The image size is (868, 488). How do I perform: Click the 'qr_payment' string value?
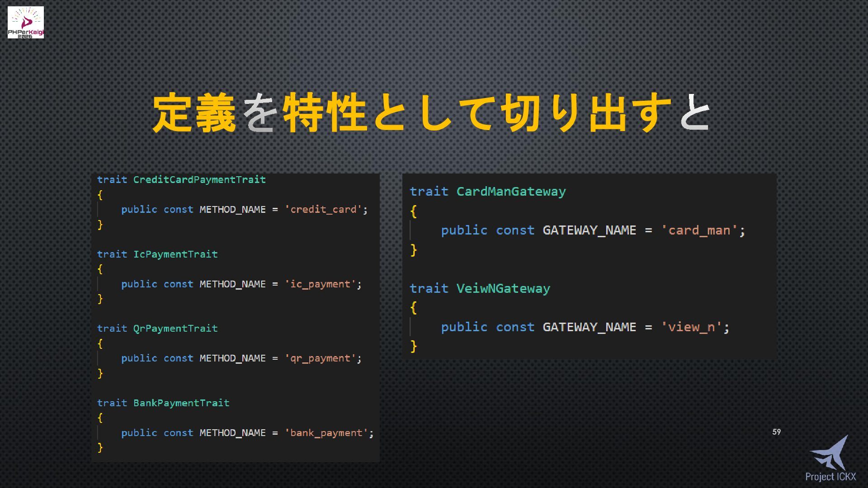(x=320, y=358)
